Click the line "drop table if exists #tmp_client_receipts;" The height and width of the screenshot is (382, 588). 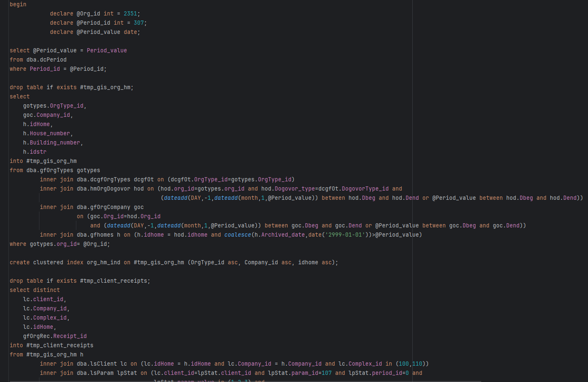click(x=80, y=281)
